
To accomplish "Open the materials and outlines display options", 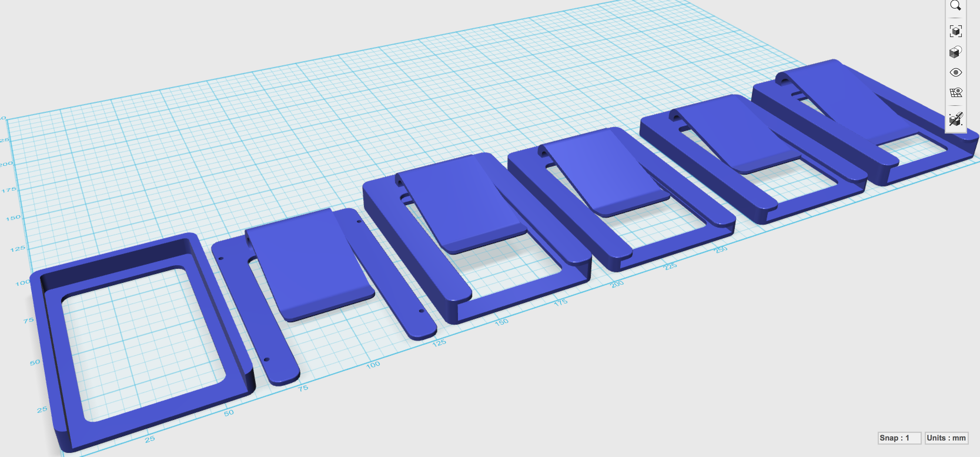I will (x=956, y=52).
